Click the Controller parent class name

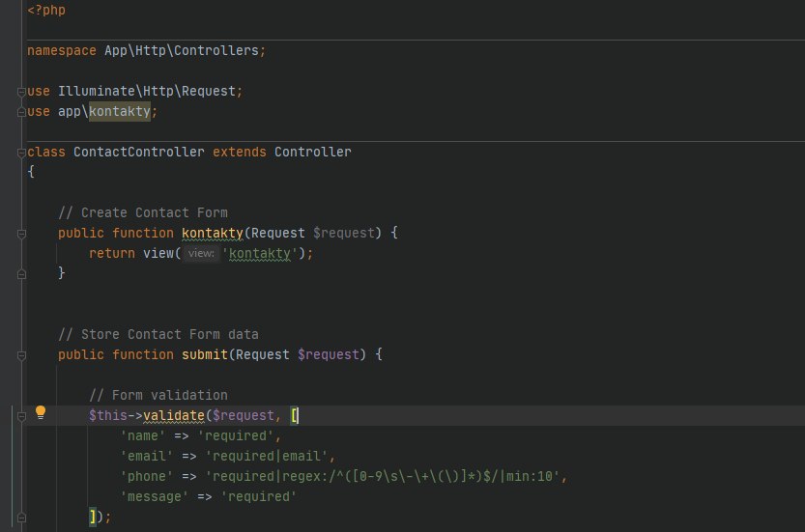313,152
